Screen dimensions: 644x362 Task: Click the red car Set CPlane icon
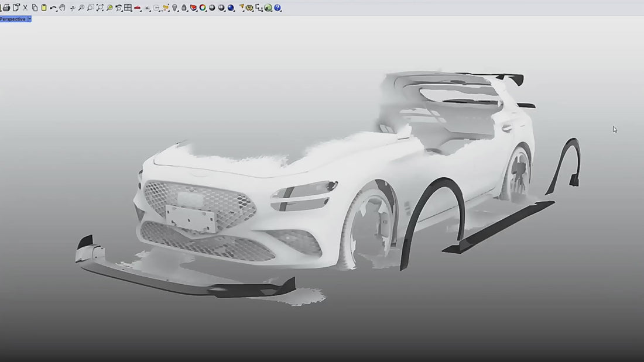137,8
